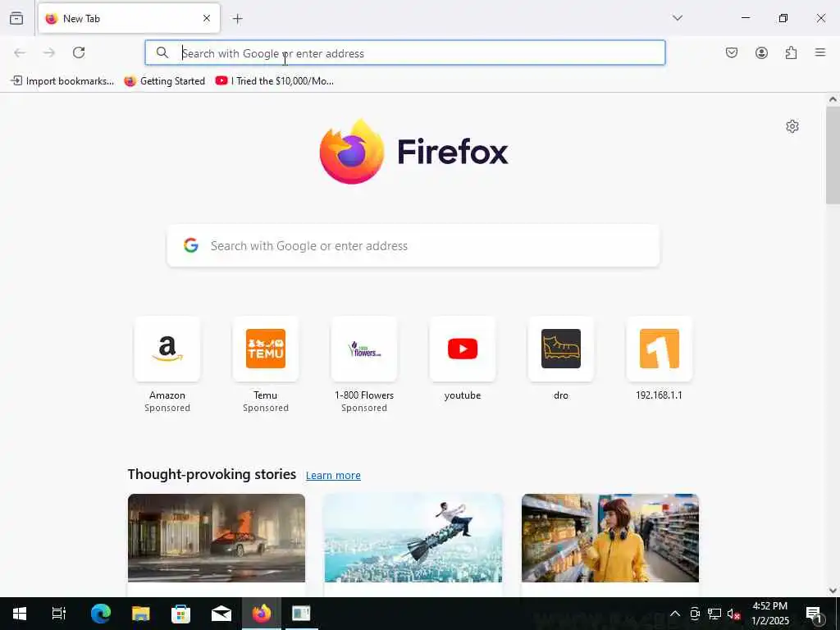840x630 pixels.
Task: Open the Firefox View icon in tab strip
Action: click(x=16, y=18)
